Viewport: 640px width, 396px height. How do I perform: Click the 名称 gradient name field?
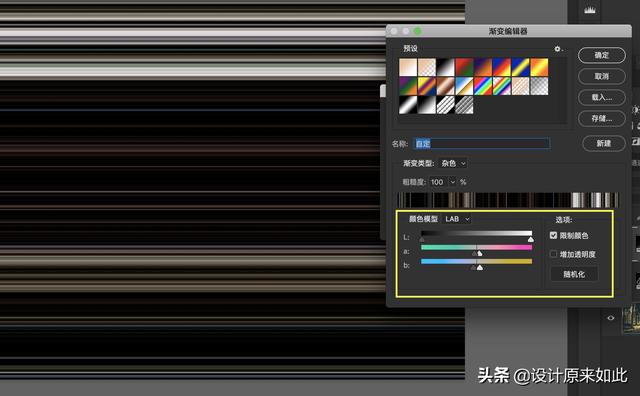482,144
